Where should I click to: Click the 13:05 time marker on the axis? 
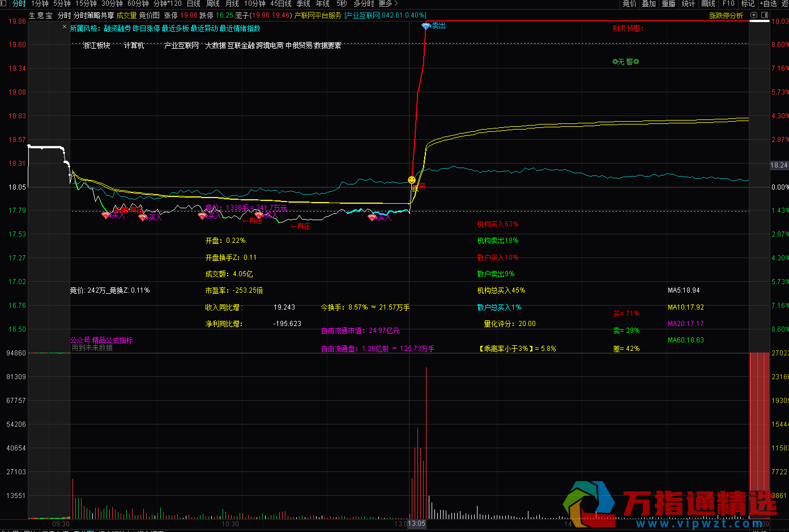pyautogui.click(x=416, y=524)
